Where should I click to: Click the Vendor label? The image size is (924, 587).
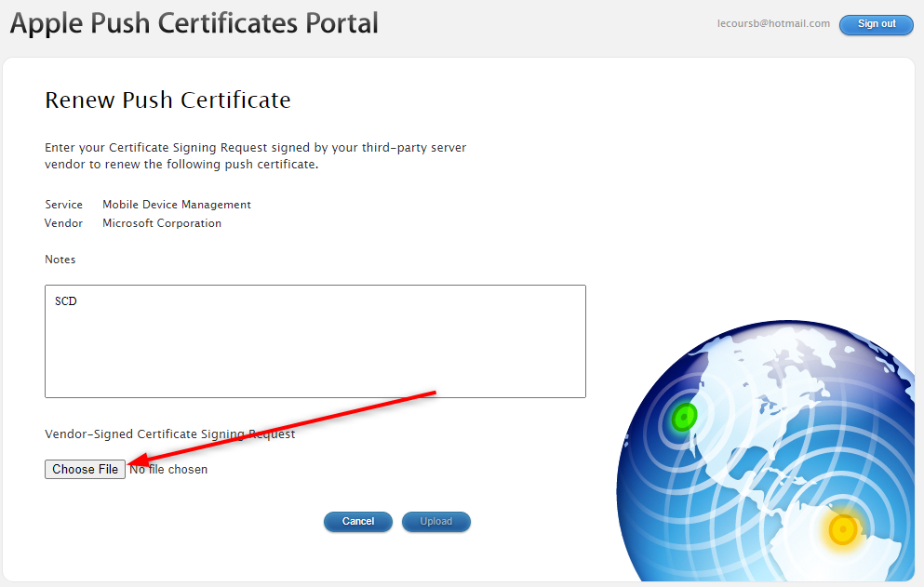[x=63, y=223]
